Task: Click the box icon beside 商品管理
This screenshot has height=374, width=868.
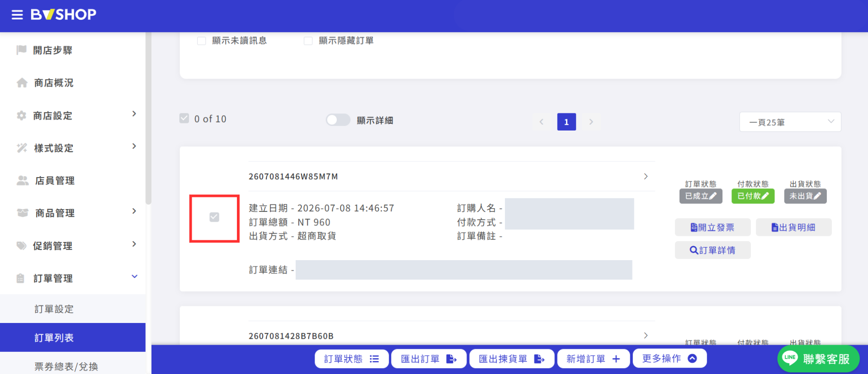Action: pyautogui.click(x=23, y=213)
